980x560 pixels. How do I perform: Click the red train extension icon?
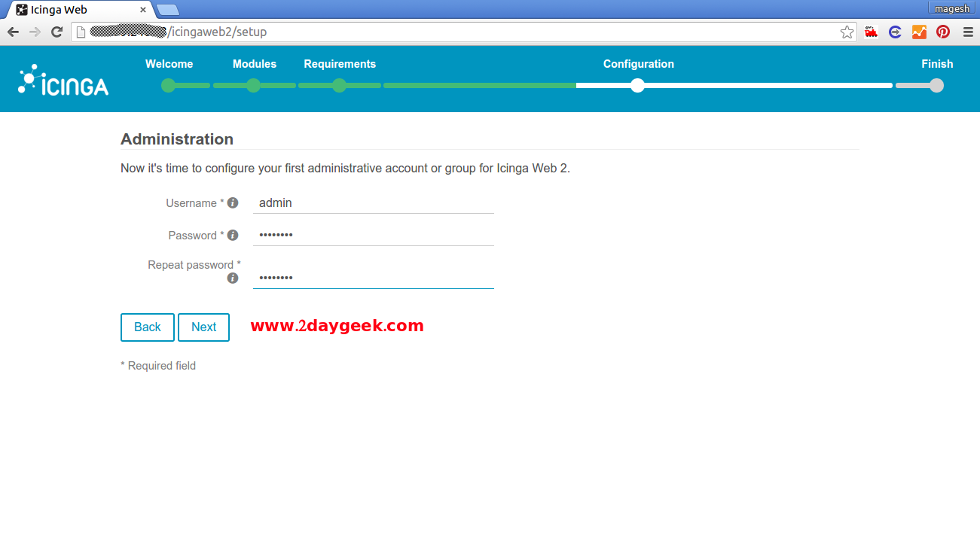tap(872, 32)
